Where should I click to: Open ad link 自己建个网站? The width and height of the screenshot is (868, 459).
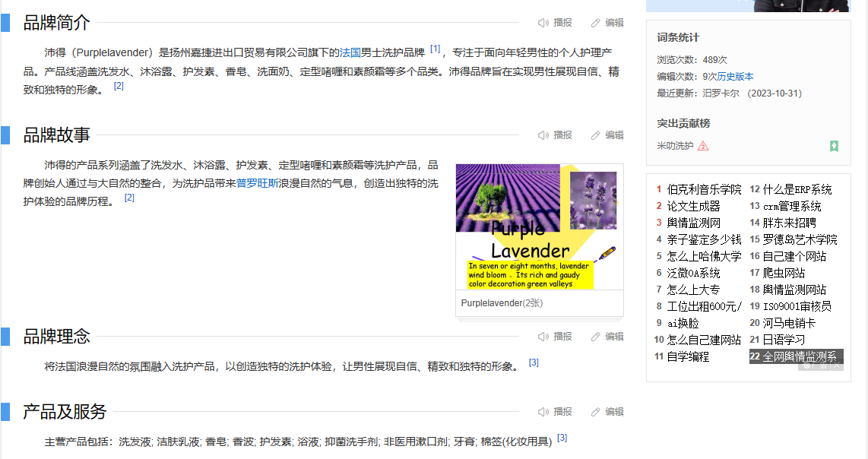click(x=794, y=256)
